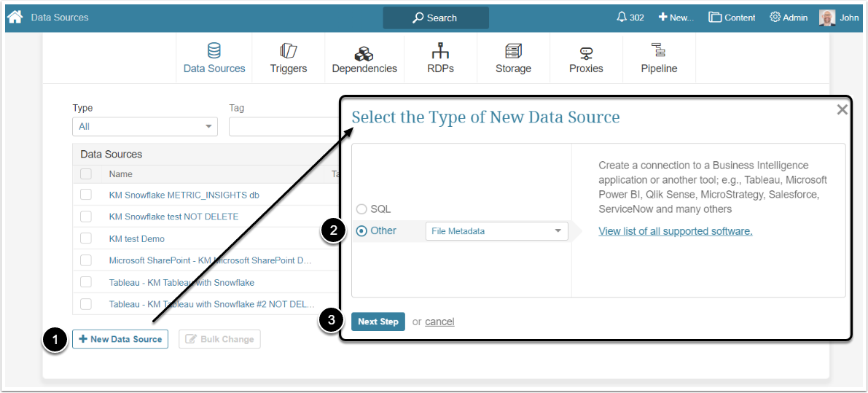Screen dimensions: 868x393
Task: Open the Type filter dropdown
Action: click(144, 126)
